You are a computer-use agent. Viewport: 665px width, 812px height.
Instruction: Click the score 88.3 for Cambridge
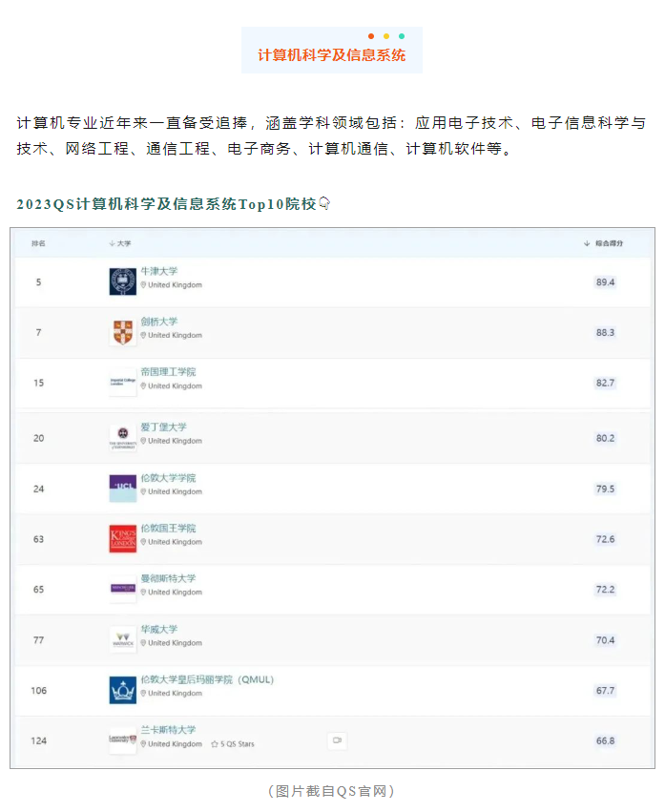pyautogui.click(x=605, y=332)
